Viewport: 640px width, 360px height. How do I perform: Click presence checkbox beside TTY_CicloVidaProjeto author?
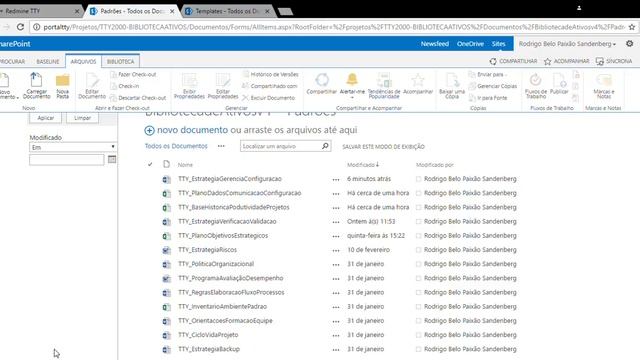(418, 335)
